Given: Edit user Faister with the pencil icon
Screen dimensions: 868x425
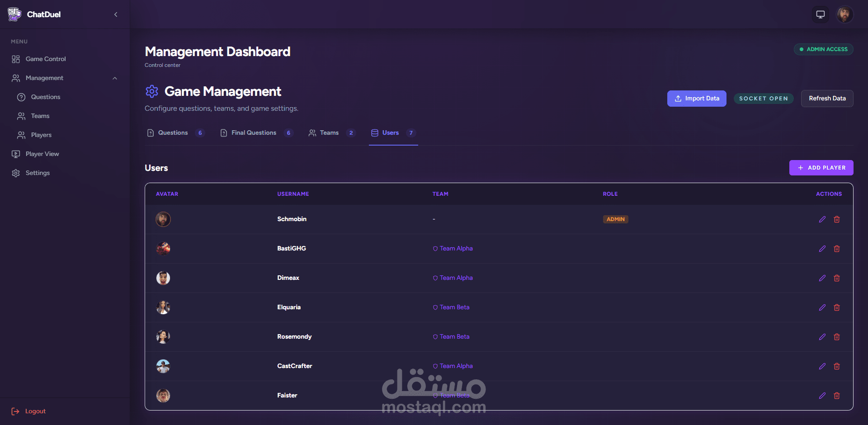Looking at the screenshot, I should coord(822,396).
